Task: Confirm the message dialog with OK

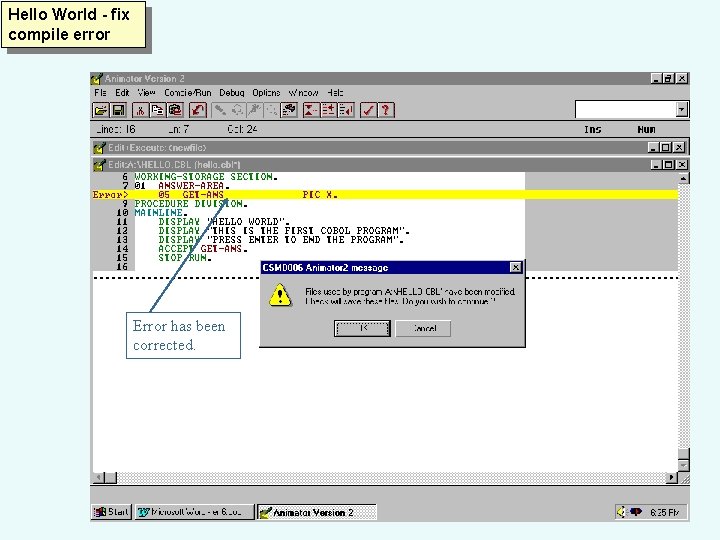Action: pyautogui.click(x=362, y=328)
